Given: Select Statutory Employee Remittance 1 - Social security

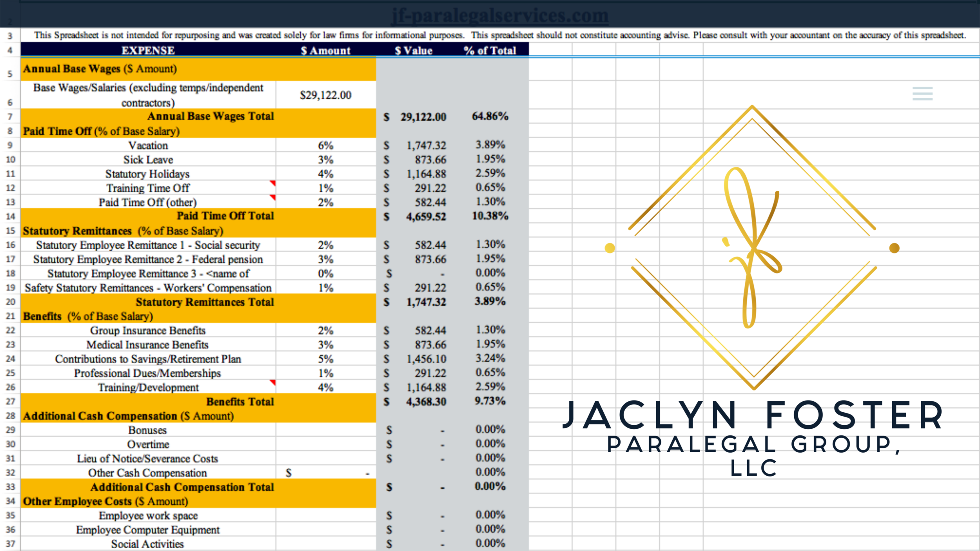Looking at the screenshot, I should 148,245.
